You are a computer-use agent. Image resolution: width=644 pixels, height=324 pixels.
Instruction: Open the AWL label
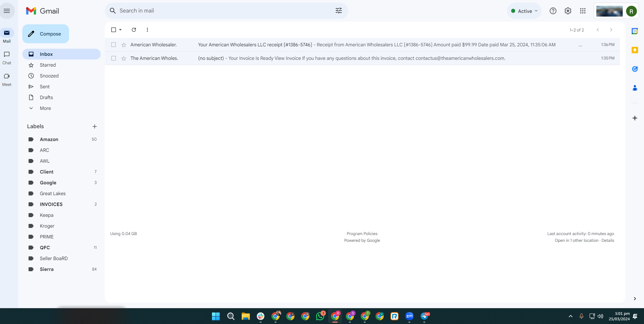(62, 161)
